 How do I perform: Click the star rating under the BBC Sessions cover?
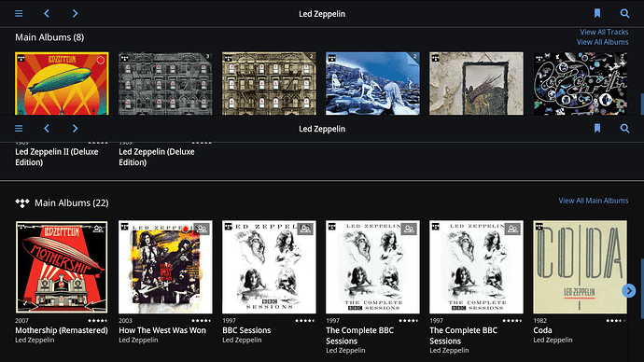[x=305, y=321]
